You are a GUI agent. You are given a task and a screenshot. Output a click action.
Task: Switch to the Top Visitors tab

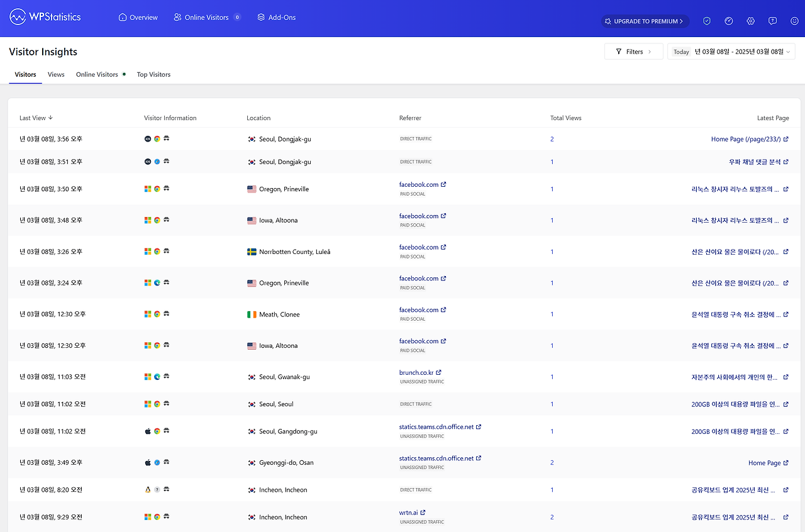[x=153, y=74]
